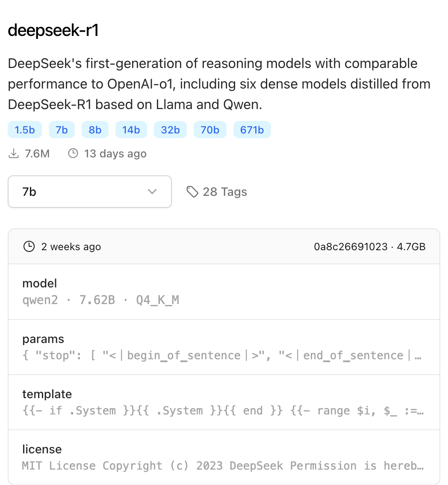448x485 pixels.
Task: Open the params file row
Action: [224, 347]
